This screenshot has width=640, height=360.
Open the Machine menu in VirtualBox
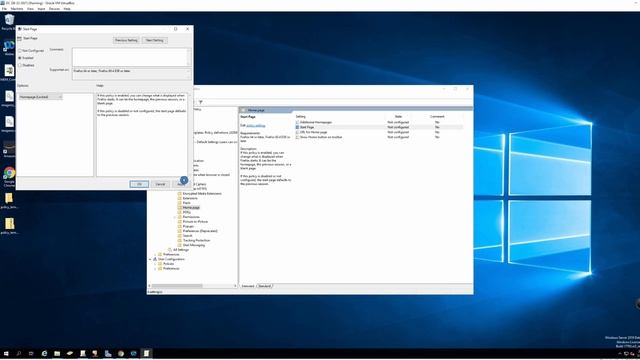17,9
